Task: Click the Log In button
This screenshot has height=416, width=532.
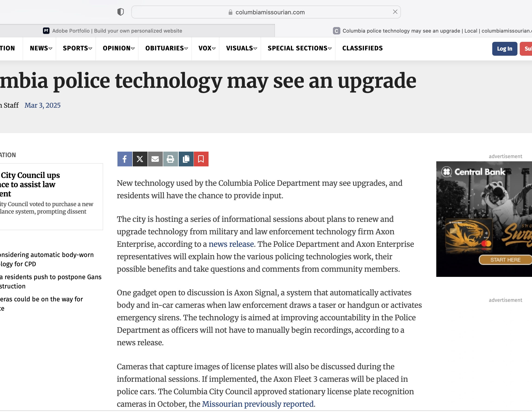Action: 504,49
